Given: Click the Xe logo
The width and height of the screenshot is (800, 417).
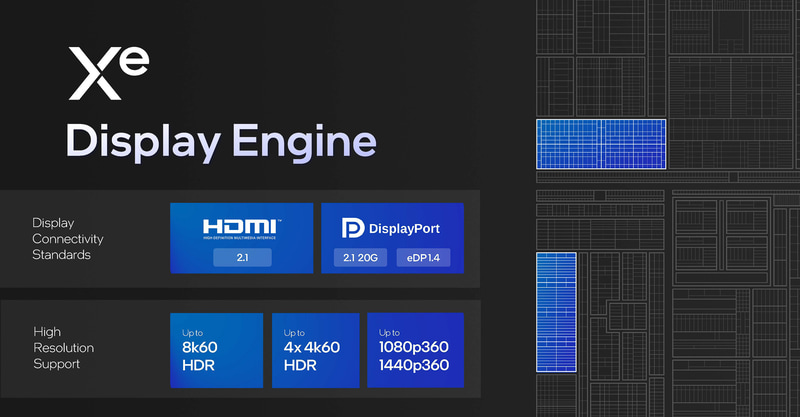Looking at the screenshot, I should tap(109, 73).
